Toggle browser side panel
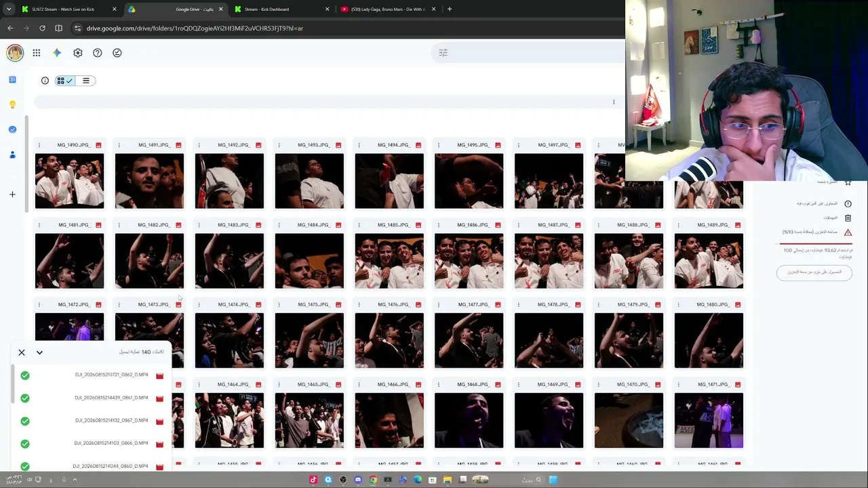 coord(58,28)
